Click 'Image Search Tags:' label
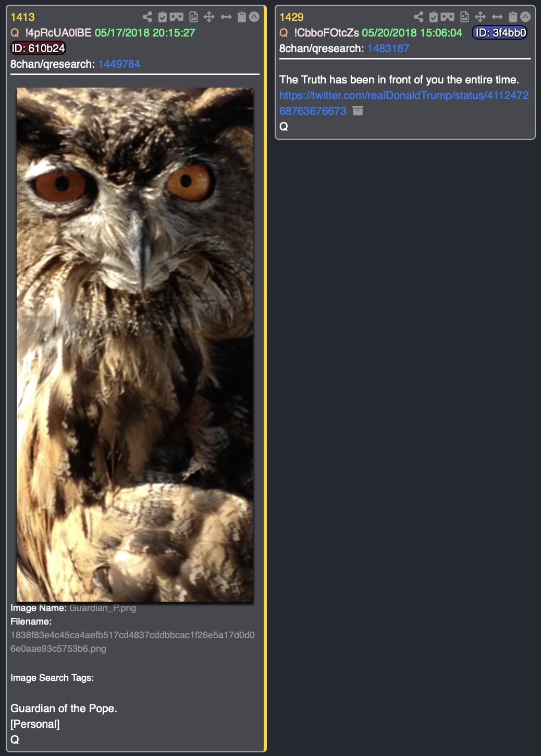 52,678
